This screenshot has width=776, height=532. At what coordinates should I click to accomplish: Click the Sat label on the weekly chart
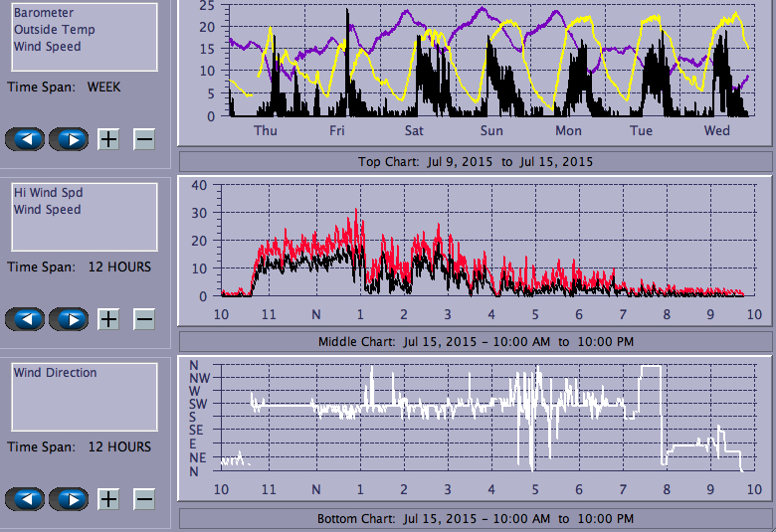(x=414, y=131)
